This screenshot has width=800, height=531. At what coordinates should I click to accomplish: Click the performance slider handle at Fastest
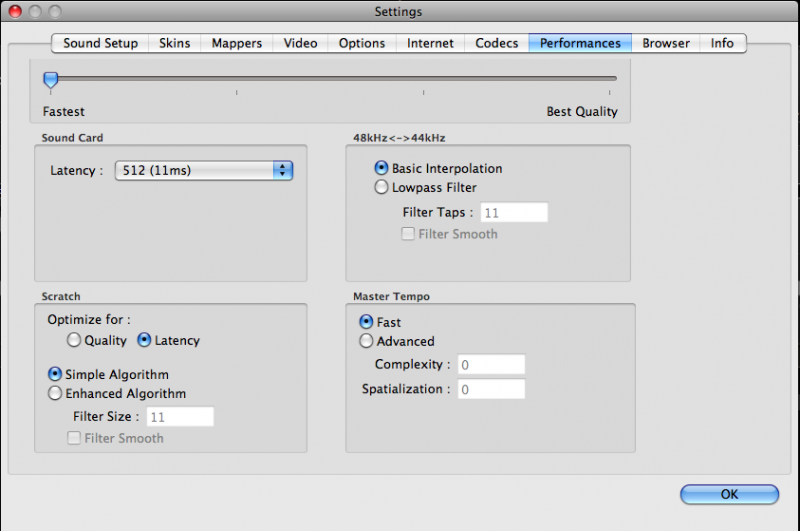pos(50,79)
